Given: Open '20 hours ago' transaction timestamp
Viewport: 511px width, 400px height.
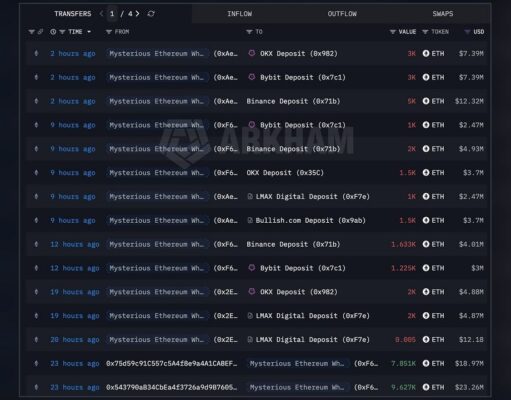Looking at the screenshot, I should [x=75, y=339].
